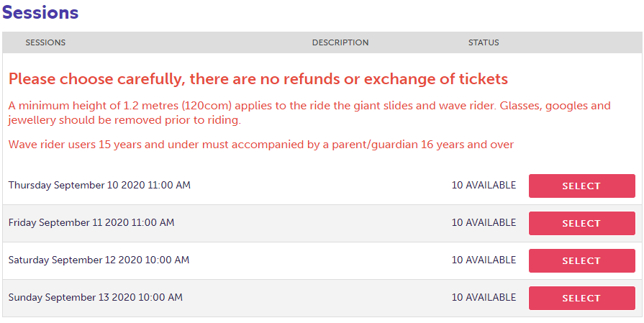Click the purple Sessions page heading
Viewport: 644px width, 323px height.
pyautogui.click(x=40, y=13)
